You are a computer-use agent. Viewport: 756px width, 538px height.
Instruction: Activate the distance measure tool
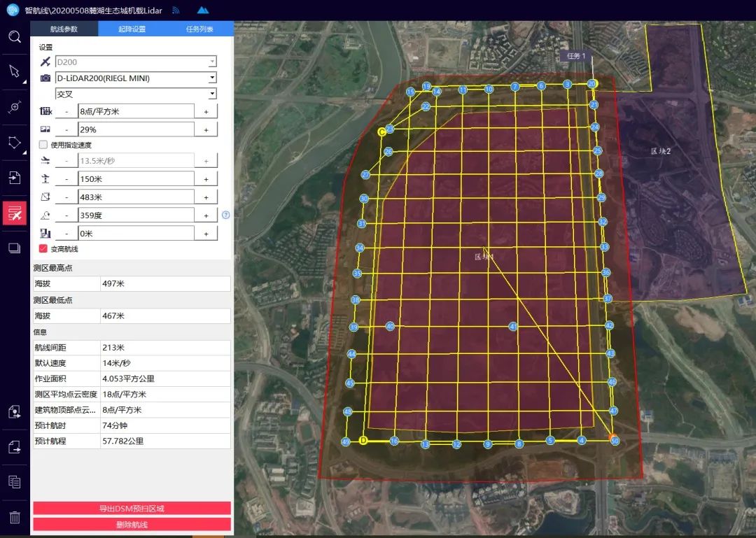[15, 107]
